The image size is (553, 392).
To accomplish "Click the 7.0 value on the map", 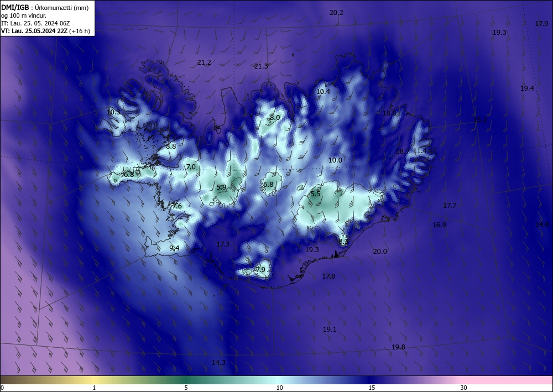I will point(191,167).
